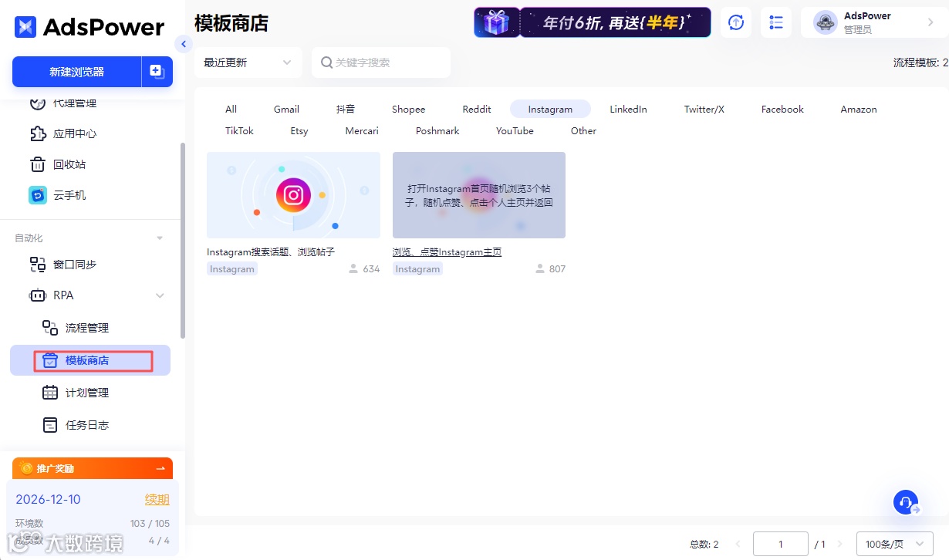The image size is (949, 560).
Task: Click the gift box promo icon
Action: pyautogui.click(x=496, y=22)
